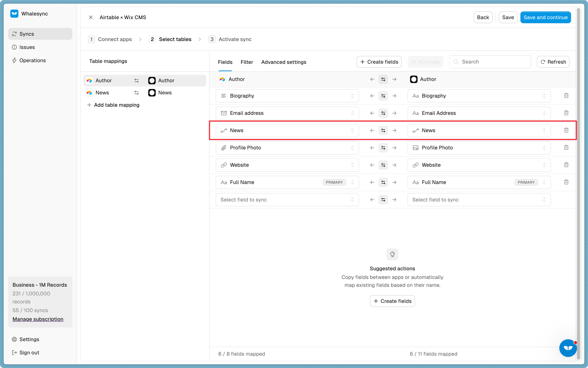Open Airtable Email address field dropdown
This screenshot has width=588, height=368.
[287, 113]
